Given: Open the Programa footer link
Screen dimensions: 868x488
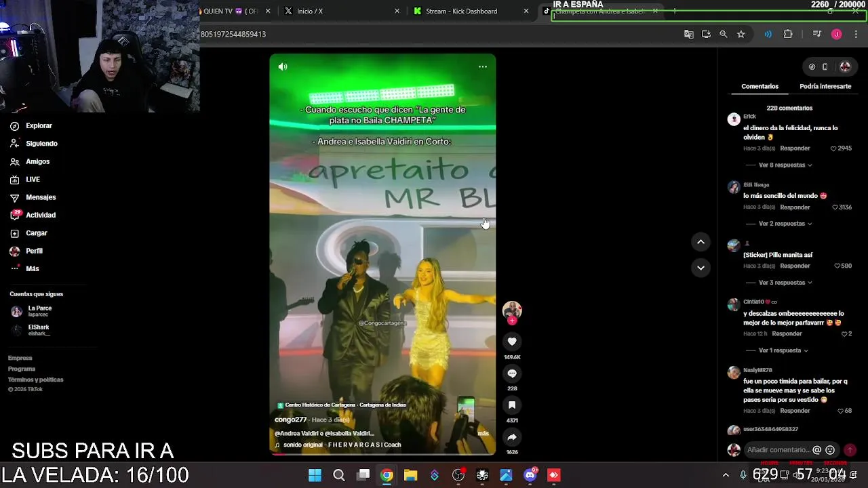Looking at the screenshot, I should click(22, 369).
